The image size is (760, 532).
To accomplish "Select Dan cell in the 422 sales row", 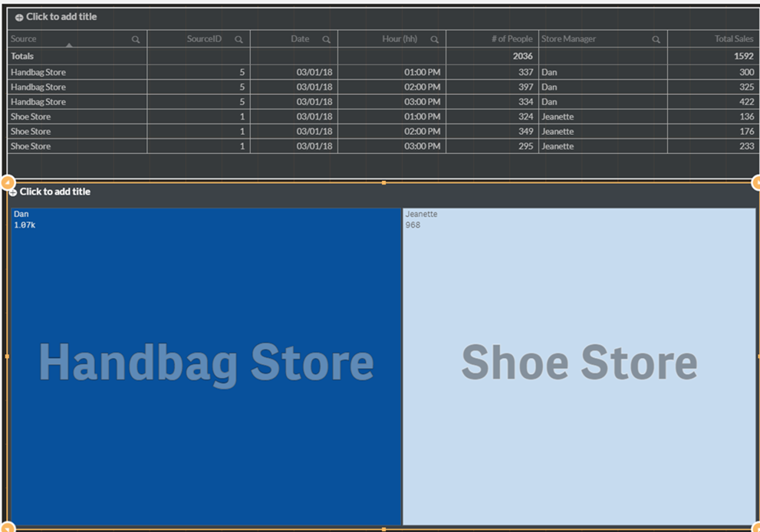I will click(x=603, y=102).
